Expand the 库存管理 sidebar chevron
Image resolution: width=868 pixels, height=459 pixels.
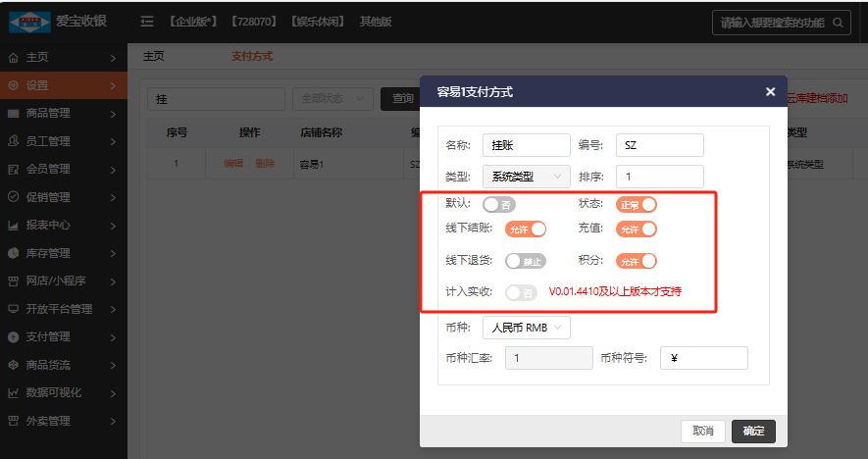coord(113,254)
